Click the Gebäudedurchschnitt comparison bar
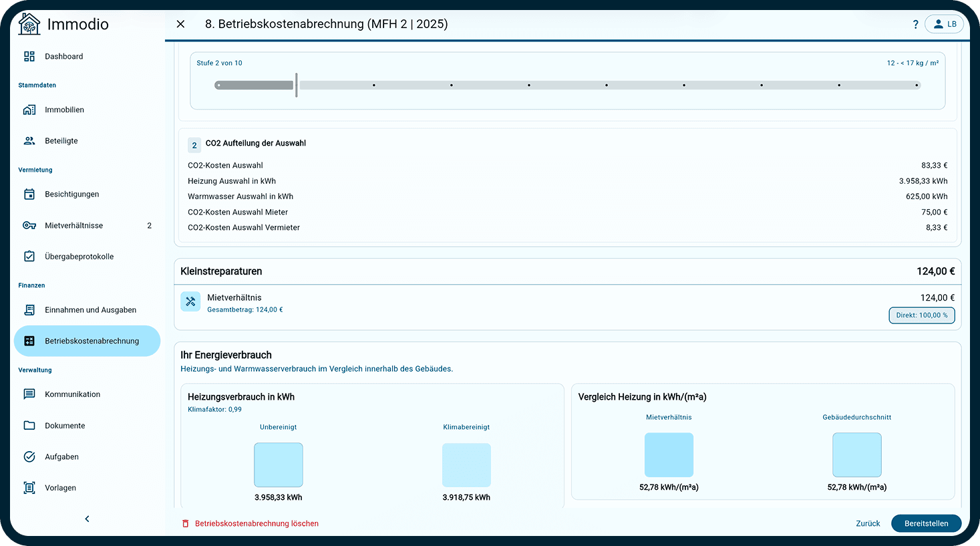This screenshot has height=546, width=980. tap(857, 454)
